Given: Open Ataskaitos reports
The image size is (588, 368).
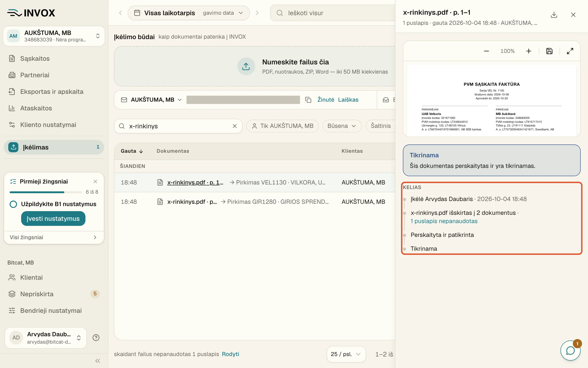Looking at the screenshot, I should (x=54, y=108).
